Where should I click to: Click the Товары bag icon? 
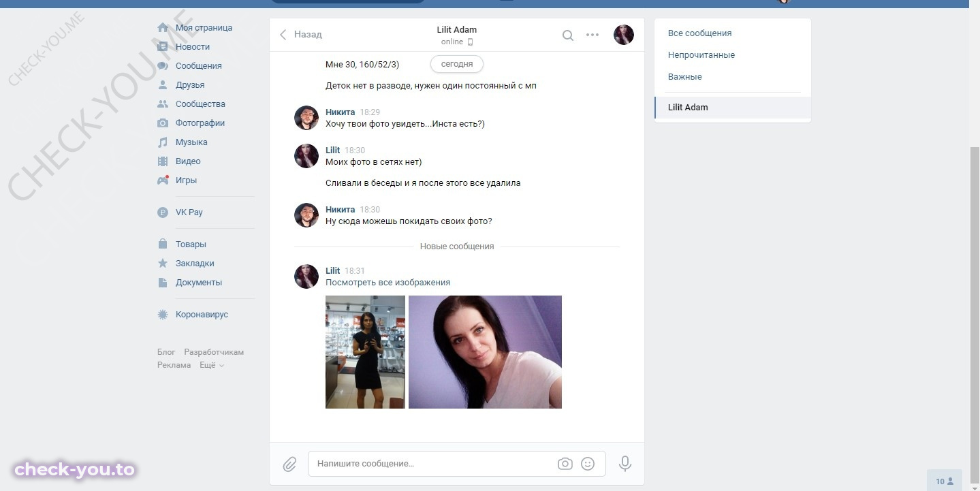click(x=163, y=244)
